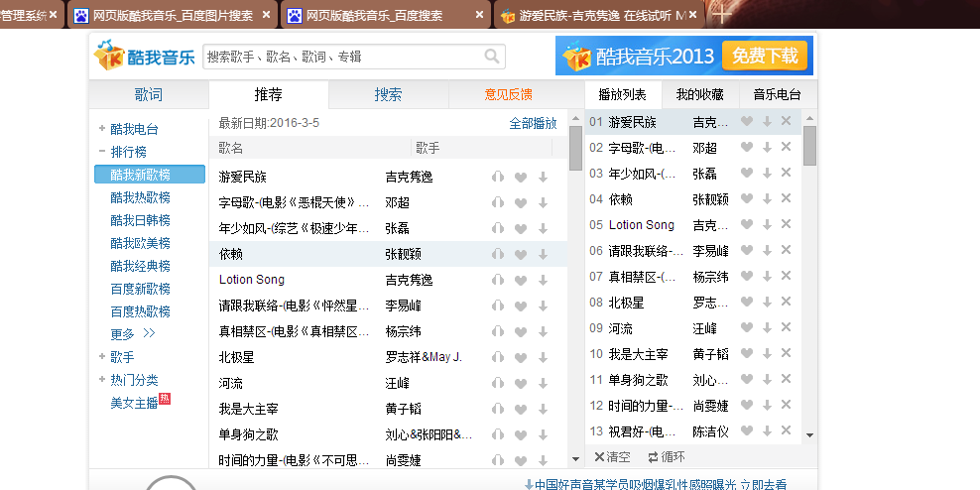
Task: Download playlist item 02 字母歌
Action: point(767,148)
